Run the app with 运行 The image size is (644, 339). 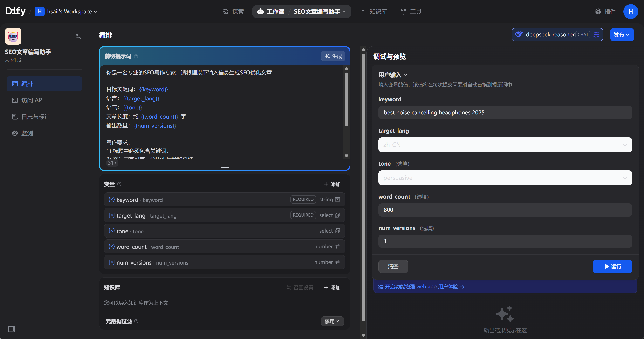click(612, 266)
